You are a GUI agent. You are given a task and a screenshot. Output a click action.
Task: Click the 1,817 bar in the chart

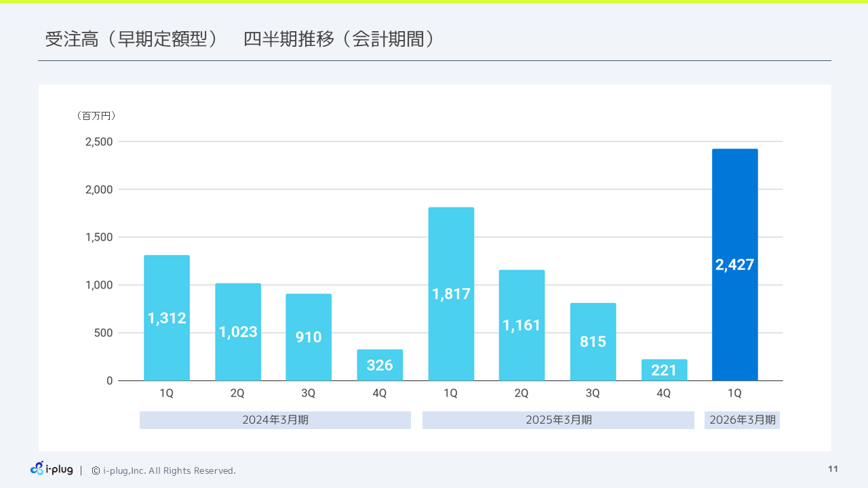[x=451, y=293]
